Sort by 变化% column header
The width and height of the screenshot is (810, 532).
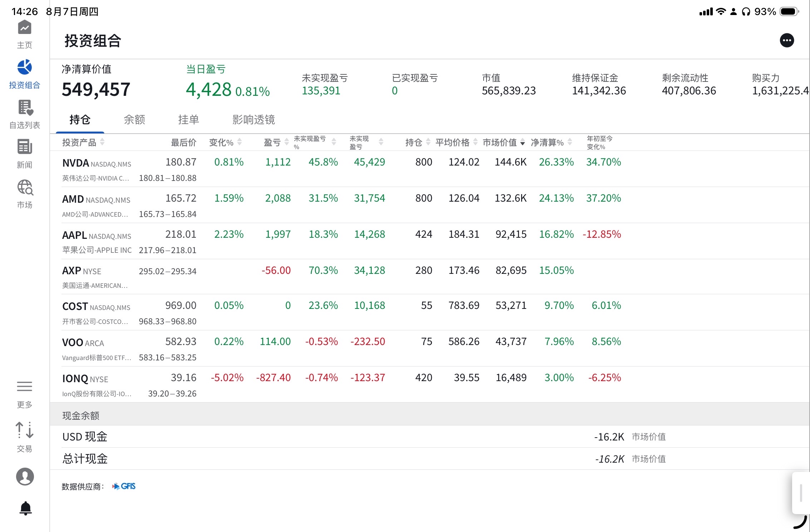(226, 142)
